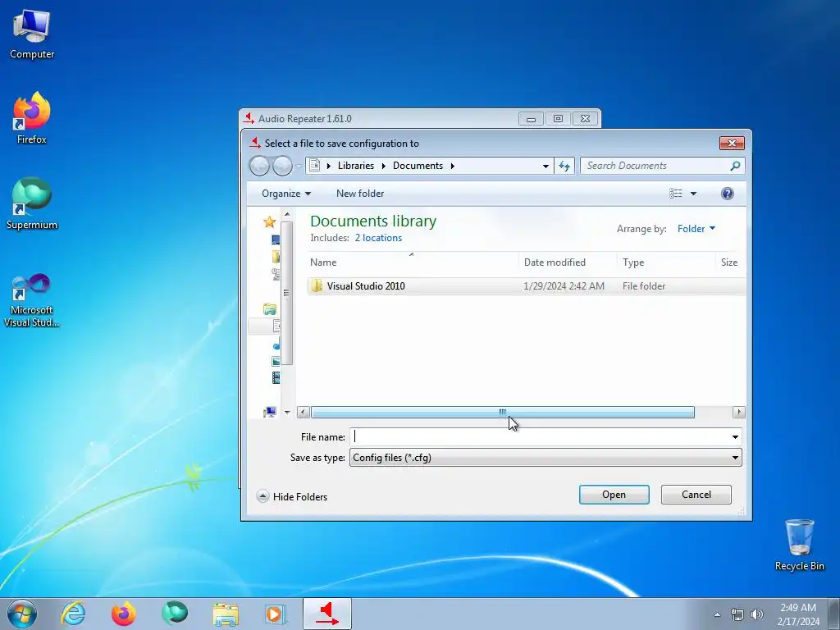
Task: Click the Back navigation arrow button
Action: click(x=260, y=166)
